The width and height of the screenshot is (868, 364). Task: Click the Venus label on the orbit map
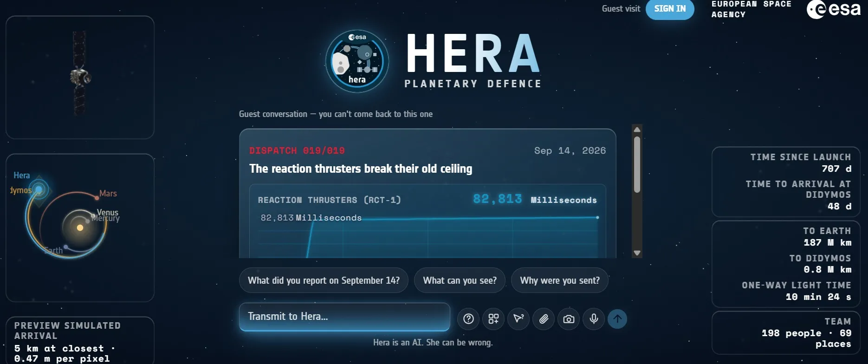coord(108,212)
